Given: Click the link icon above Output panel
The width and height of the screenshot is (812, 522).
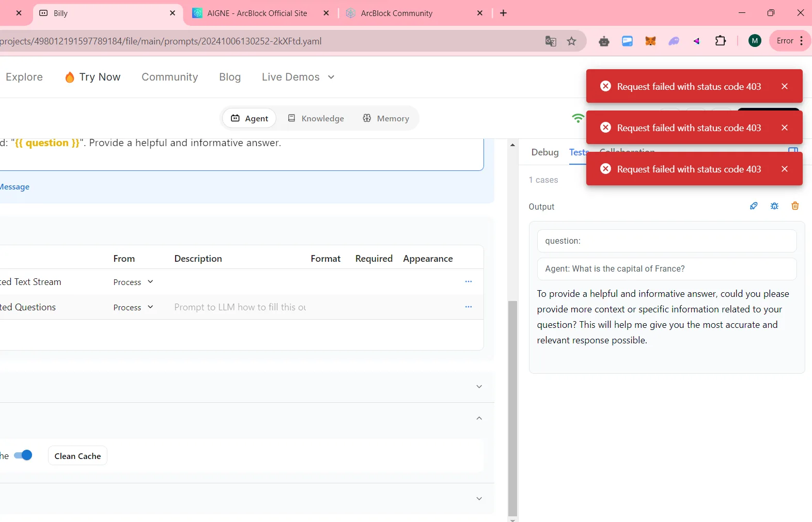Looking at the screenshot, I should (754, 206).
